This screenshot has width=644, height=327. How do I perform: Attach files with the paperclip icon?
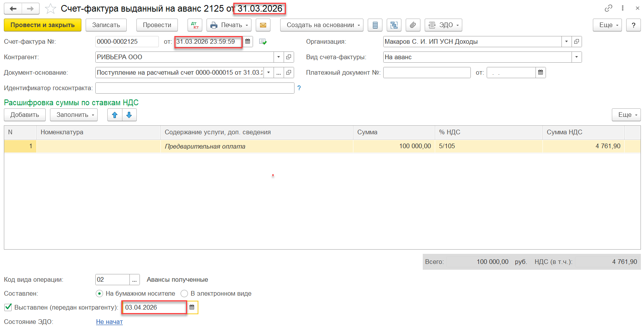tap(413, 25)
